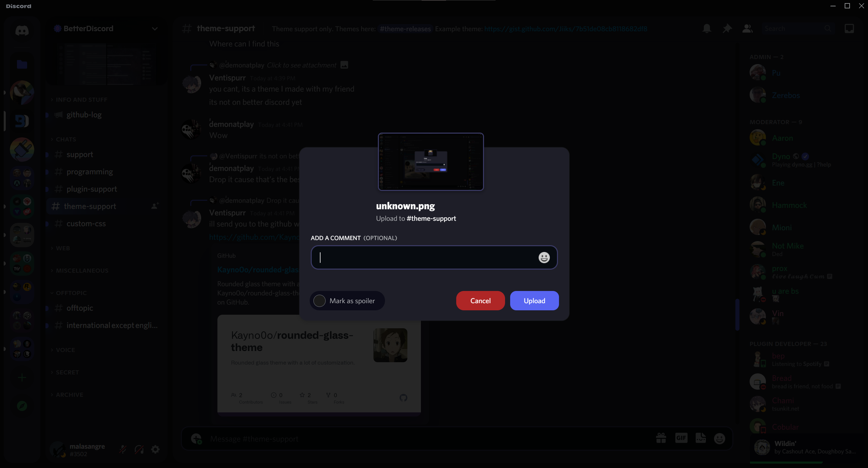Click the Add a Server plus icon

pos(22,377)
